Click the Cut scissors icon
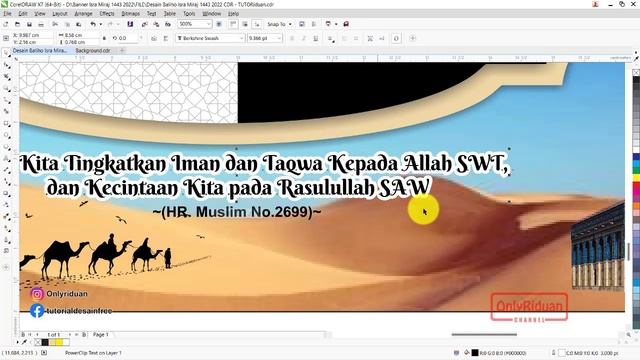This screenshot has height=360, width=640. 55,24
